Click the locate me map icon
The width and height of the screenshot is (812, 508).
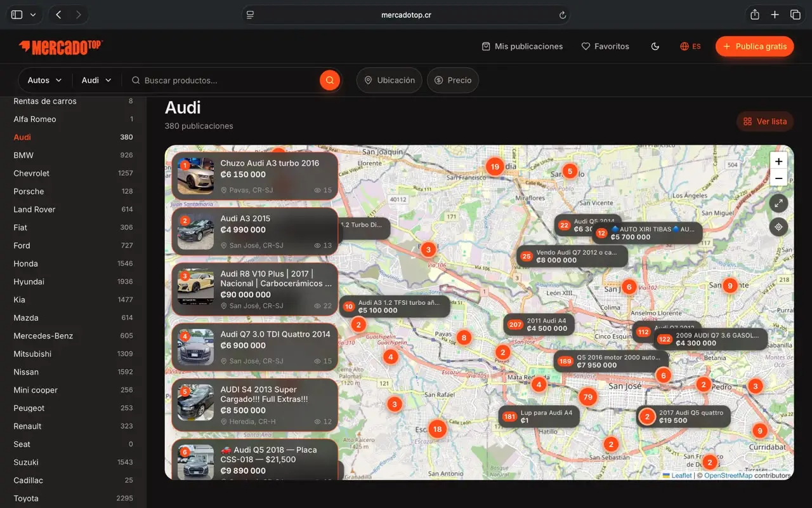point(778,227)
